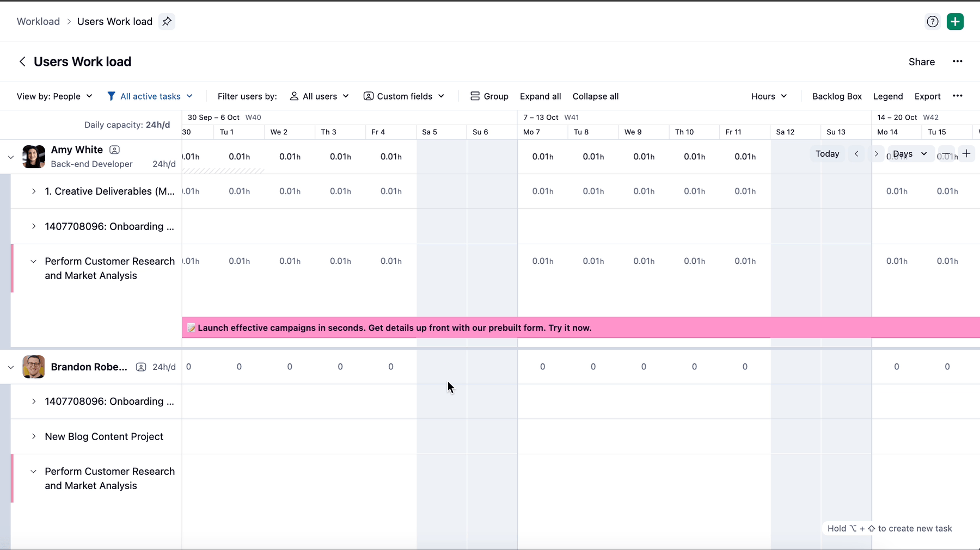
Task: Click Brandon Roberts' avatar photo
Action: coord(34,367)
